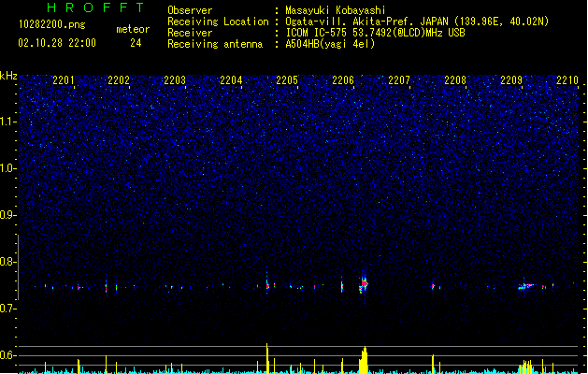Click the word meteor above the count
This screenshot has height=374, width=588.
(133, 29)
